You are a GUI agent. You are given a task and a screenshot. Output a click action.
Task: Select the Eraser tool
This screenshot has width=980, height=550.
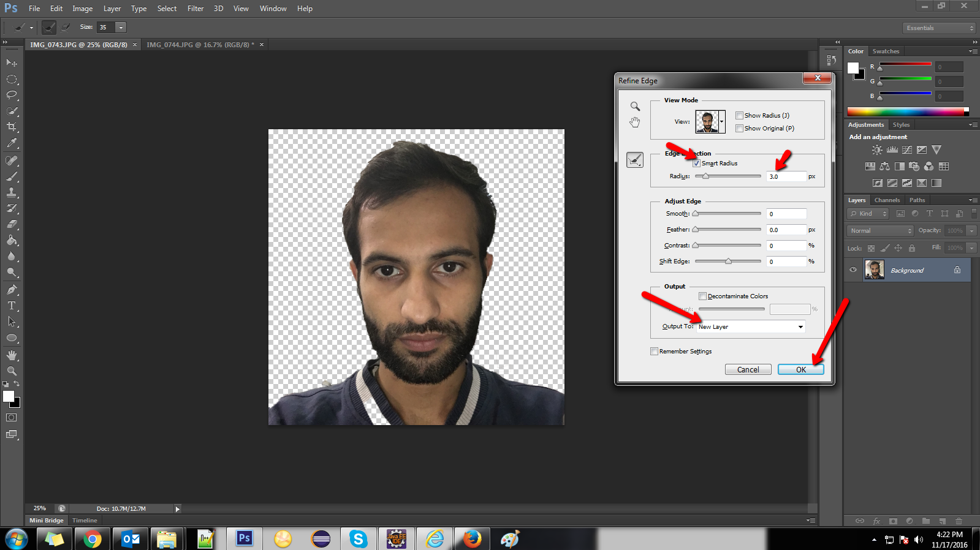(12, 224)
